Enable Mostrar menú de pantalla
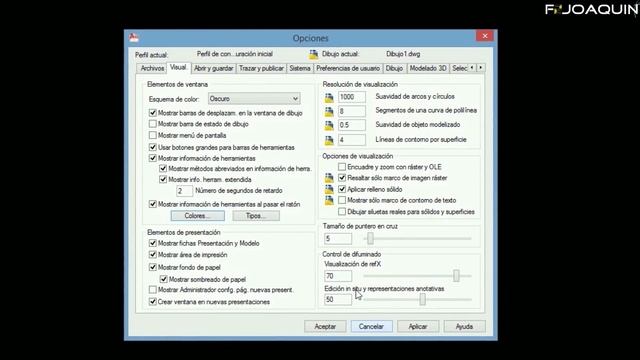Viewport: 640px width, 360px height. 153,135
